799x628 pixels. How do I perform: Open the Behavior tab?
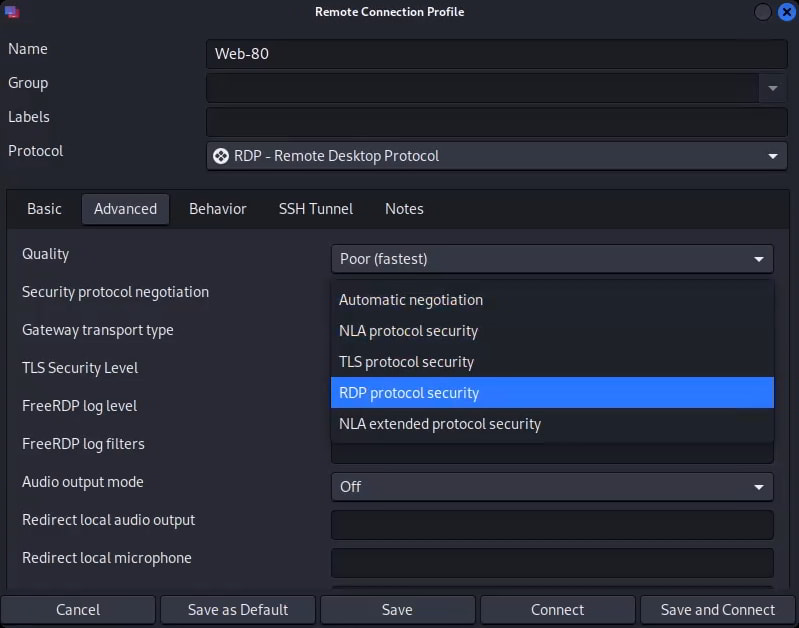217,209
